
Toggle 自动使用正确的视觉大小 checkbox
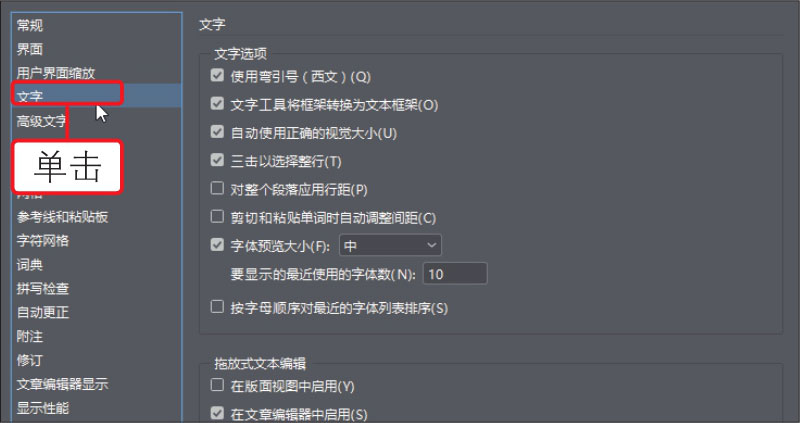pos(218,132)
